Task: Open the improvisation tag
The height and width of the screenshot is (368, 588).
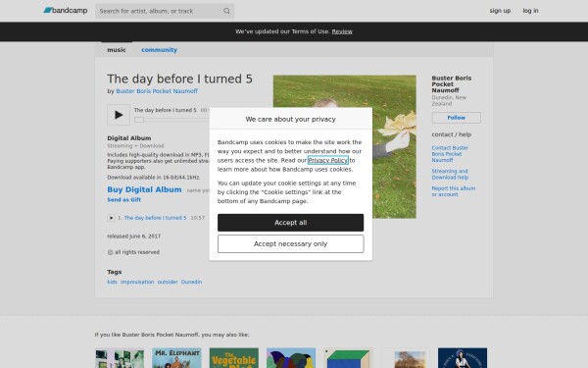Action: pos(137,282)
